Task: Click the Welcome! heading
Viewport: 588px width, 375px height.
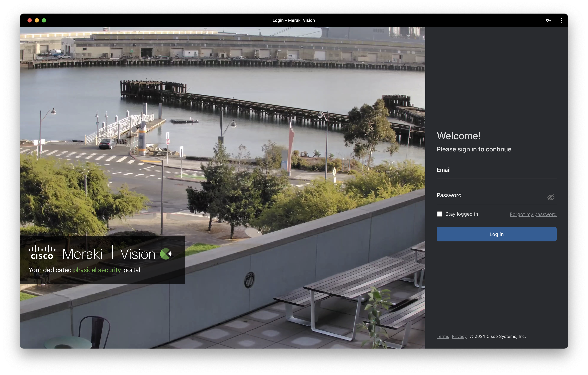Action: tap(459, 136)
